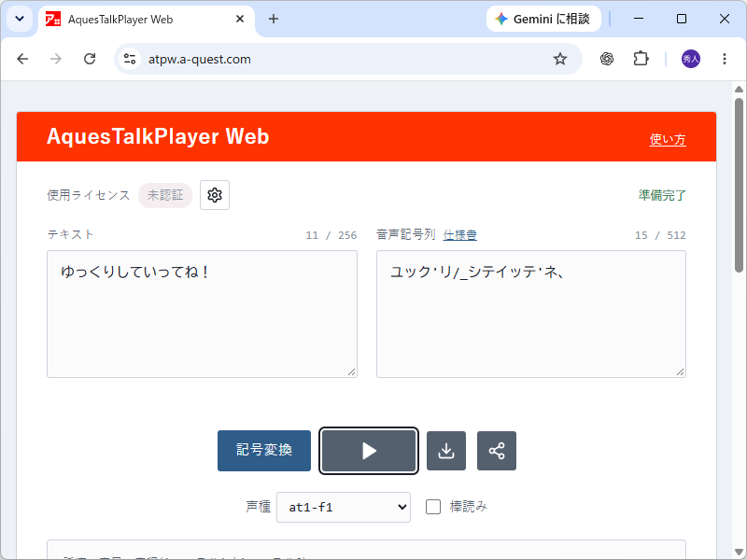Click the page vertical scrollbar thumb
This screenshot has height=560, width=747.
coord(739,185)
